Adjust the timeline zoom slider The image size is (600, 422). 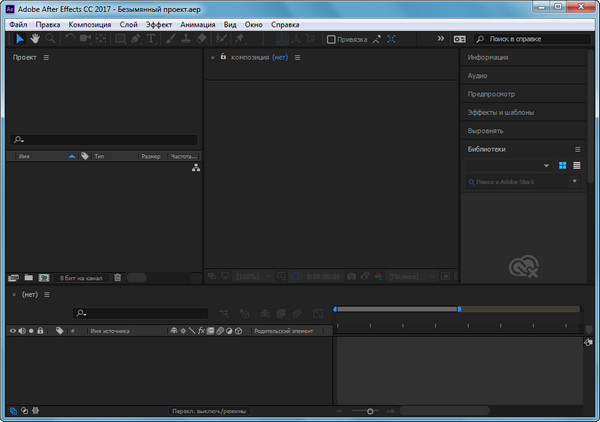tap(370, 410)
